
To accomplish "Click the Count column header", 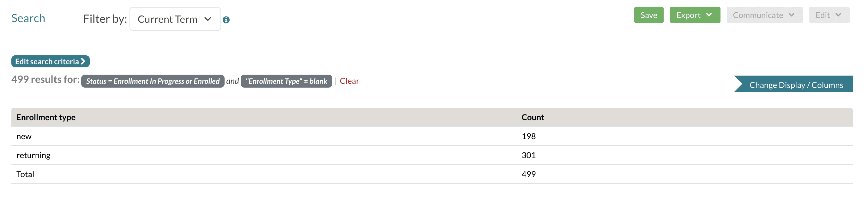I will click(532, 117).
